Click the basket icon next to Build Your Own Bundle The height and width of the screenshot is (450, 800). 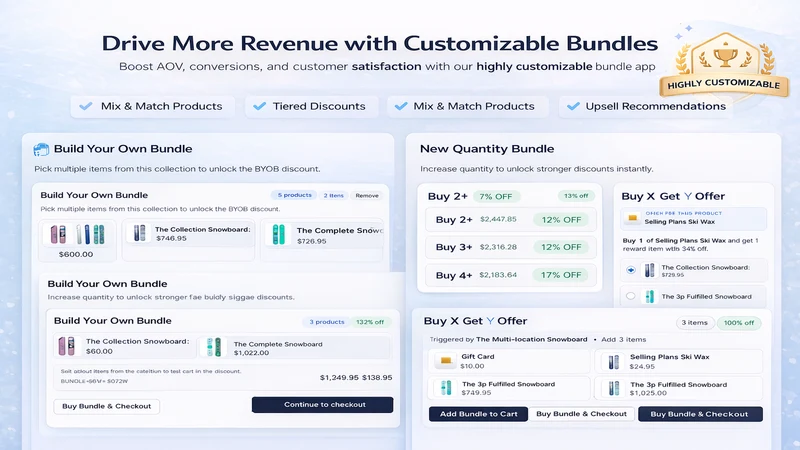click(41, 149)
